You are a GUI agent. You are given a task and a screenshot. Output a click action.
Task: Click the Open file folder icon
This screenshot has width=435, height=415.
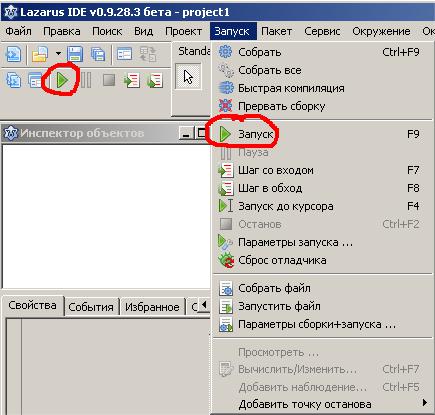click(40, 54)
